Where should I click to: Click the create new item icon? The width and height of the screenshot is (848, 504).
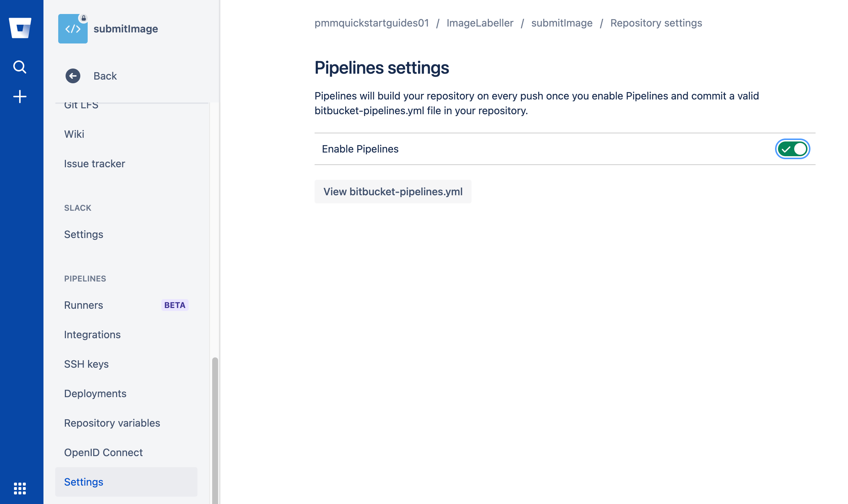(20, 95)
